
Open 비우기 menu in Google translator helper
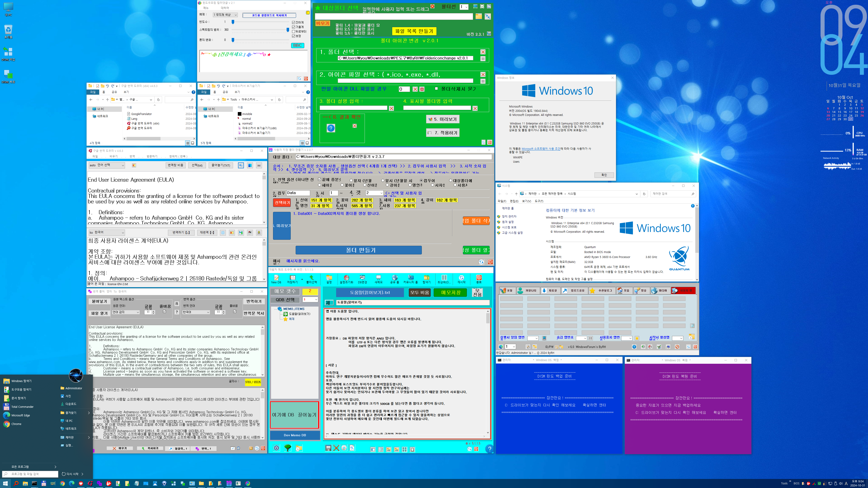pos(113,156)
